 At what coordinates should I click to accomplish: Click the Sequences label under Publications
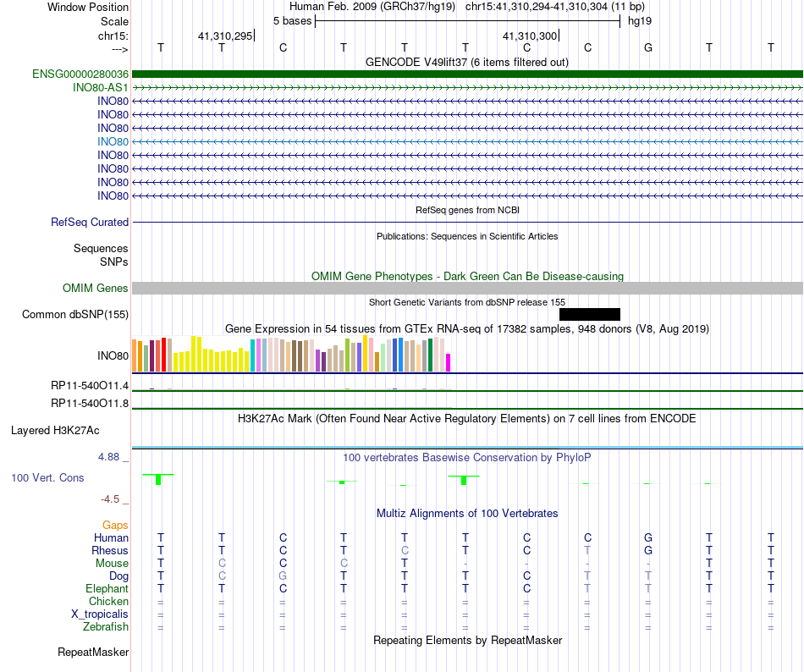[x=101, y=248]
